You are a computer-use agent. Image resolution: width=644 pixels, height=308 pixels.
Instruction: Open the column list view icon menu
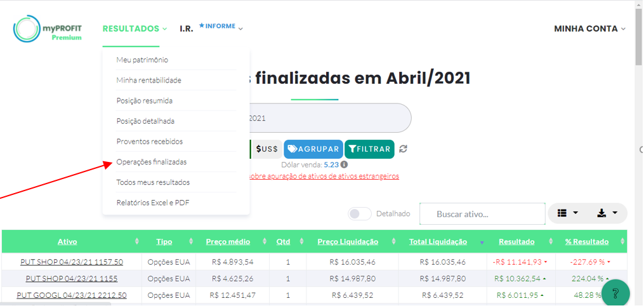pyautogui.click(x=567, y=213)
